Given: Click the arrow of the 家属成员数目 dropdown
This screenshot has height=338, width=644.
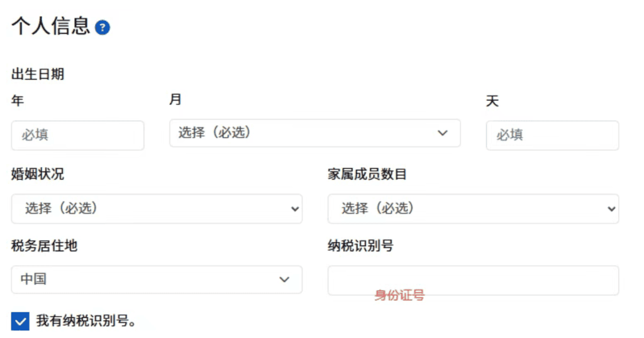Looking at the screenshot, I should tap(611, 209).
